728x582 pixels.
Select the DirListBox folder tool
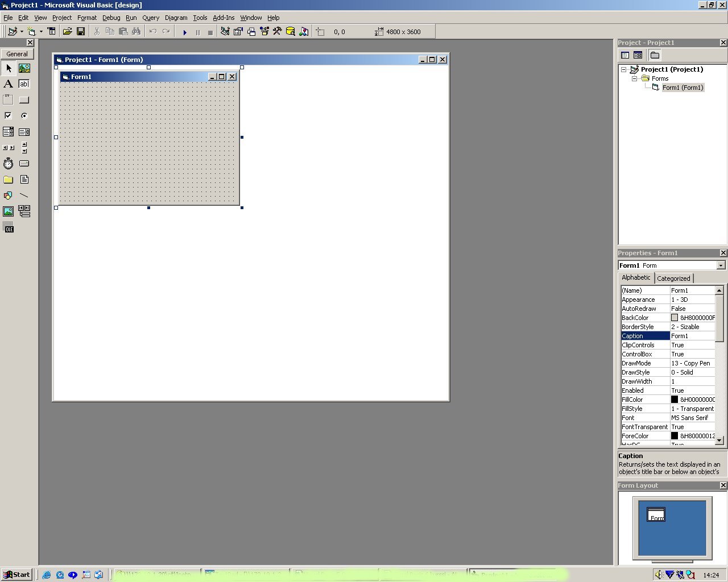pyautogui.click(x=9, y=180)
